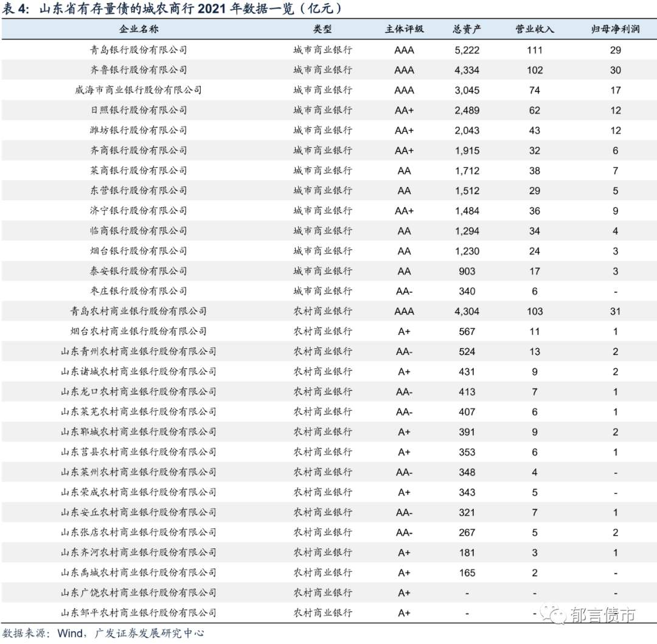This screenshot has width=657, height=644.
Task: Click the 企业名称 column header
Action: (x=139, y=29)
